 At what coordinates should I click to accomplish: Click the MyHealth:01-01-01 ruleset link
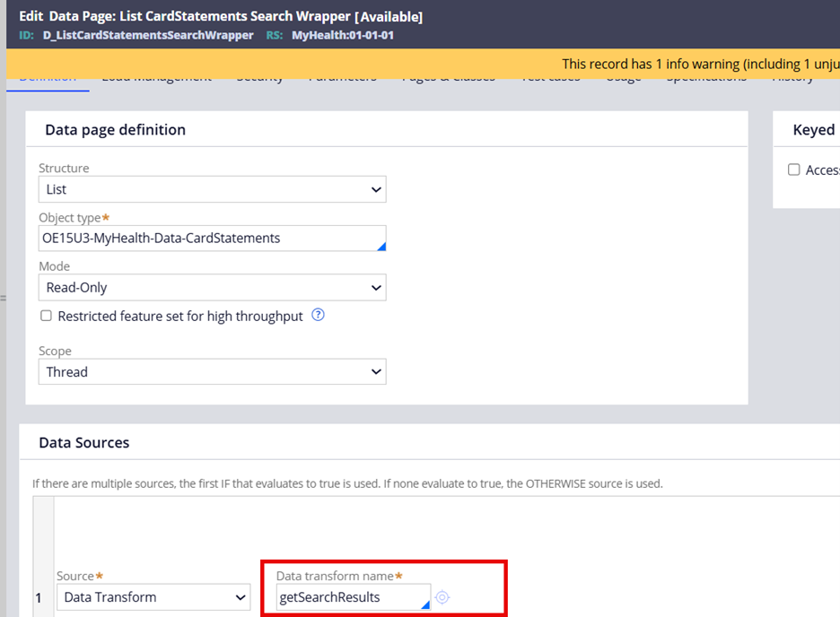click(342, 35)
